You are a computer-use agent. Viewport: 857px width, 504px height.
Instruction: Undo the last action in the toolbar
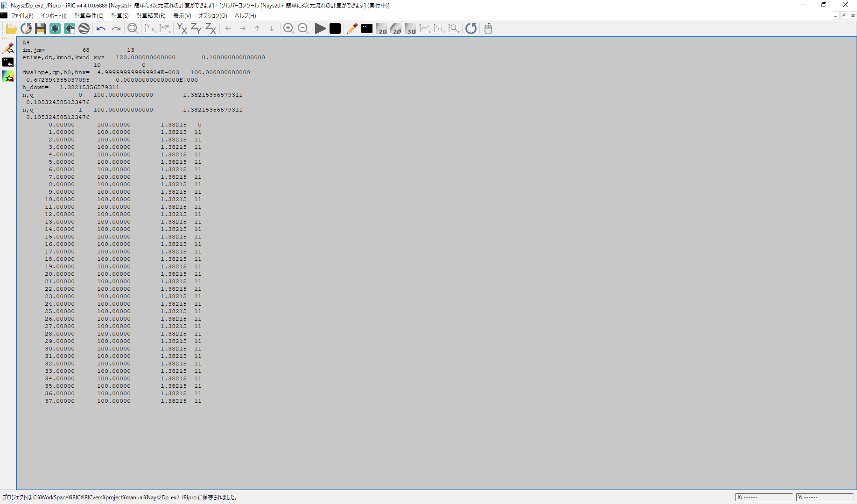point(101,29)
